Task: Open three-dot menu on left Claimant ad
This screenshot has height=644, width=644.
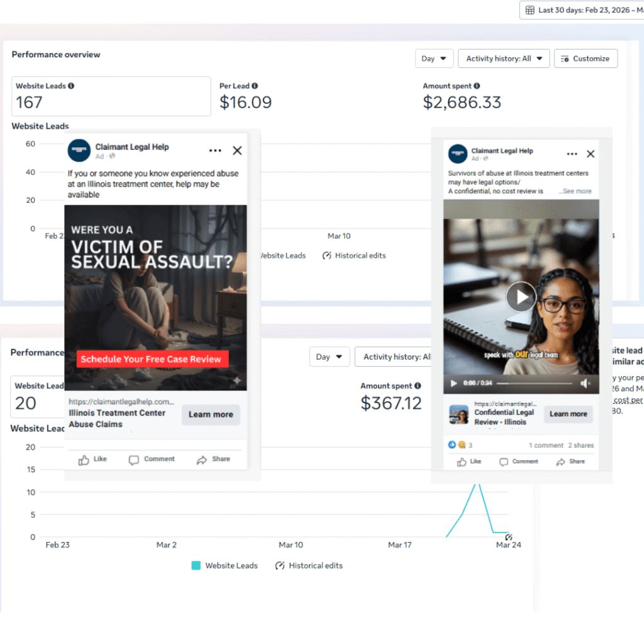Action: tap(215, 151)
